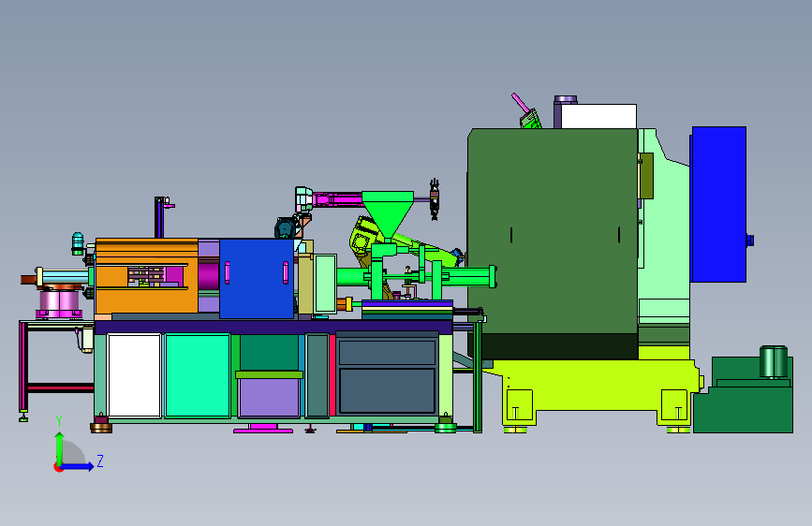812x526 pixels.
Task: Click the blue Z axis arrow of triad
Action: pos(78,466)
